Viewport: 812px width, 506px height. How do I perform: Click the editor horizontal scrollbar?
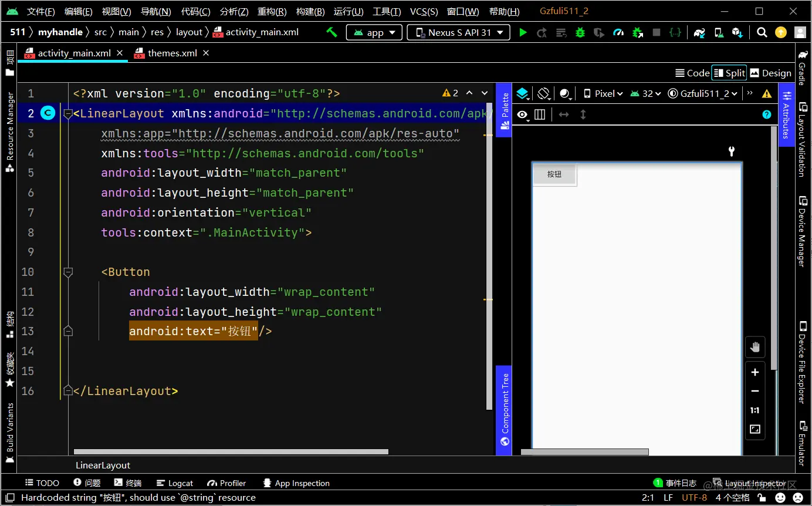pyautogui.click(x=231, y=452)
